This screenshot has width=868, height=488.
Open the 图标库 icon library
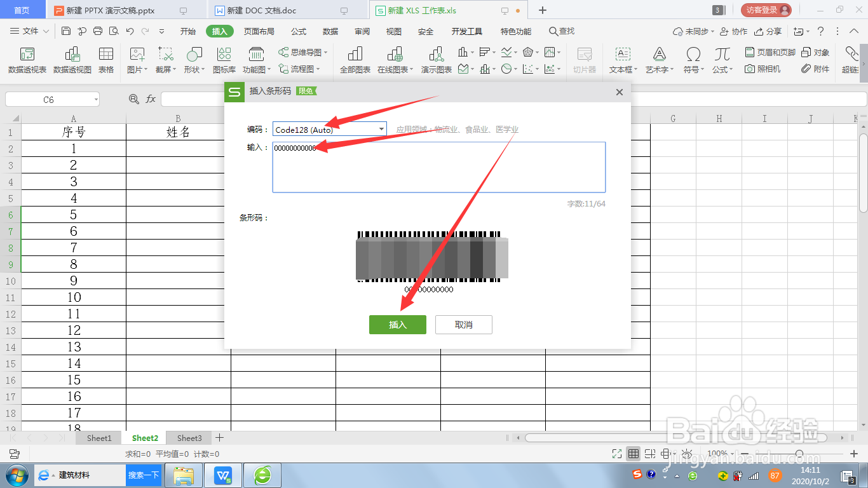point(224,60)
